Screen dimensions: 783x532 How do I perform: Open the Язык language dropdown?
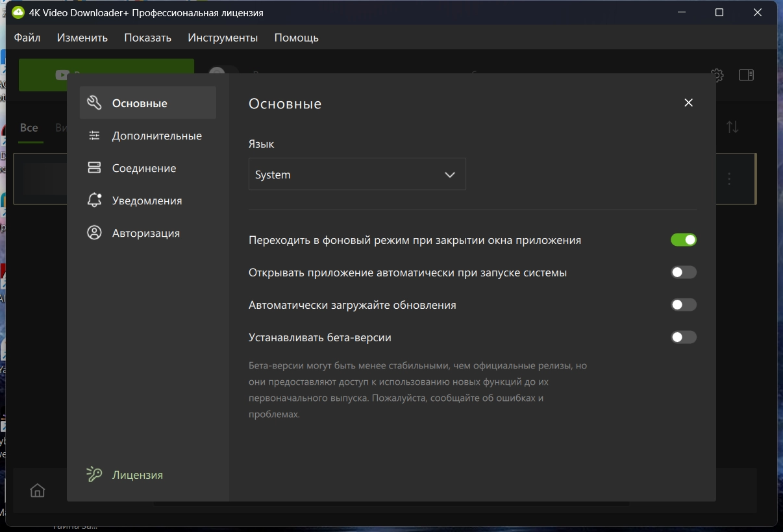click(x=356, y=175)
